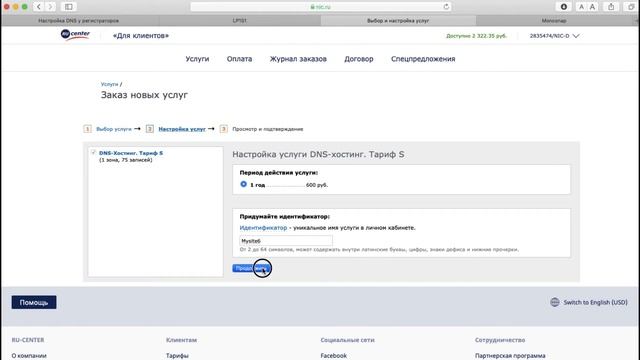Click Настройка услуг step link
Image resolution: width=640 pixels, height=360 pixels.
click(x=182, y=129)
